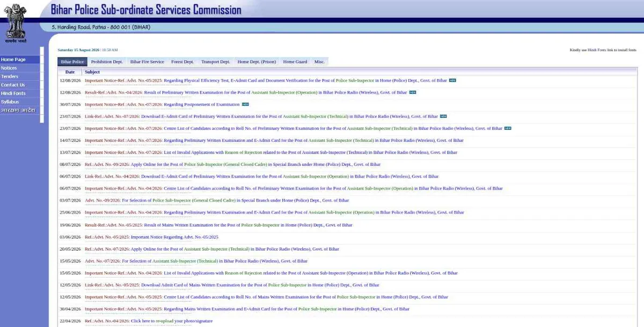Viewport: 644px width, 327px height.
Task: Click Bihar Police Sub-ordinate Services Commission title
Action: point(146,10)
